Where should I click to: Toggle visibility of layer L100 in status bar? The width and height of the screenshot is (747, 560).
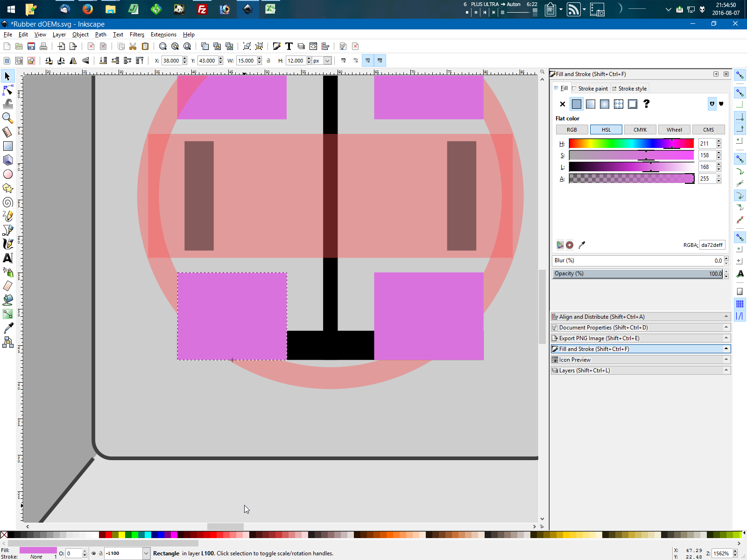(93, 553)
